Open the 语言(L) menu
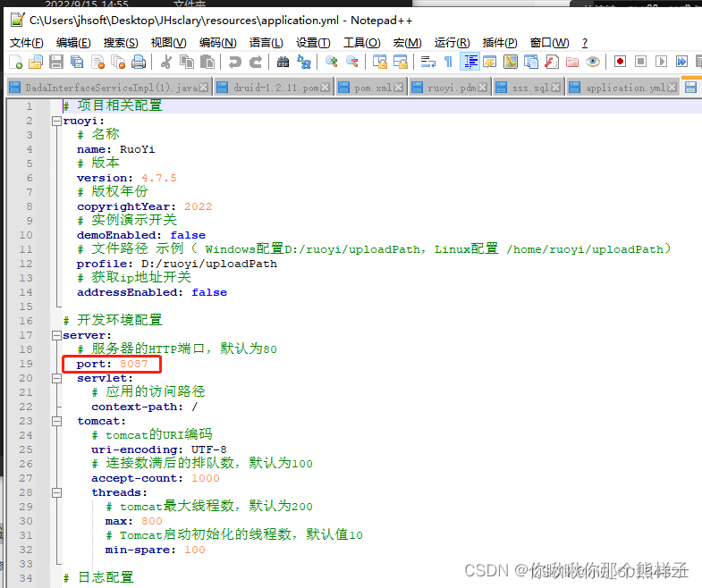 click(x=266, y=43)
